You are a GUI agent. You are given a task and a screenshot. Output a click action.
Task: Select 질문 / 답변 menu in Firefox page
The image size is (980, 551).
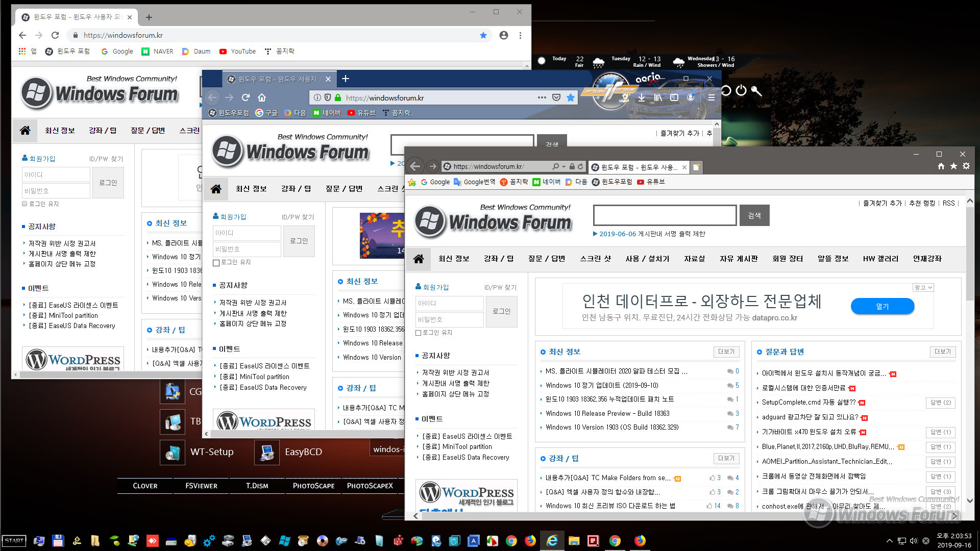344,189
